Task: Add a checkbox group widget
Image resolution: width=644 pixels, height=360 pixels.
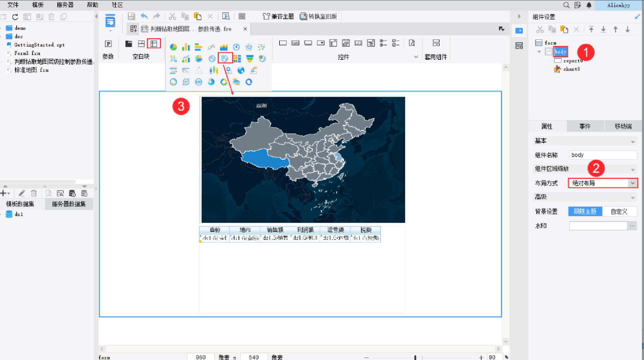Action: tap(396, 43)
